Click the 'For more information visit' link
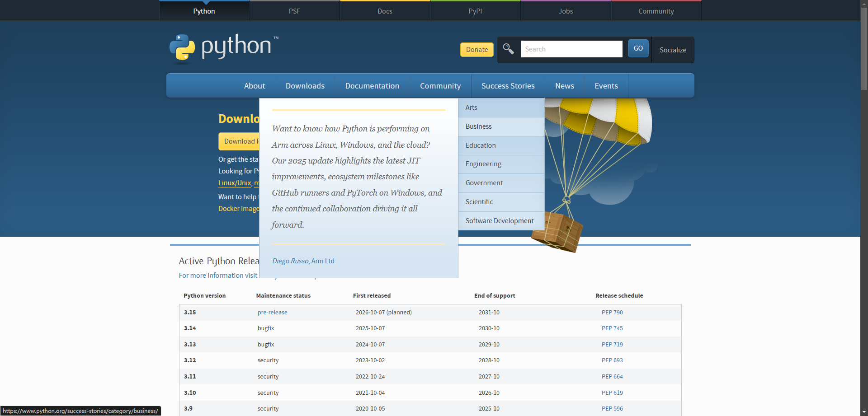Viewport: 868px width, 416px height. [x=218, y=276]
